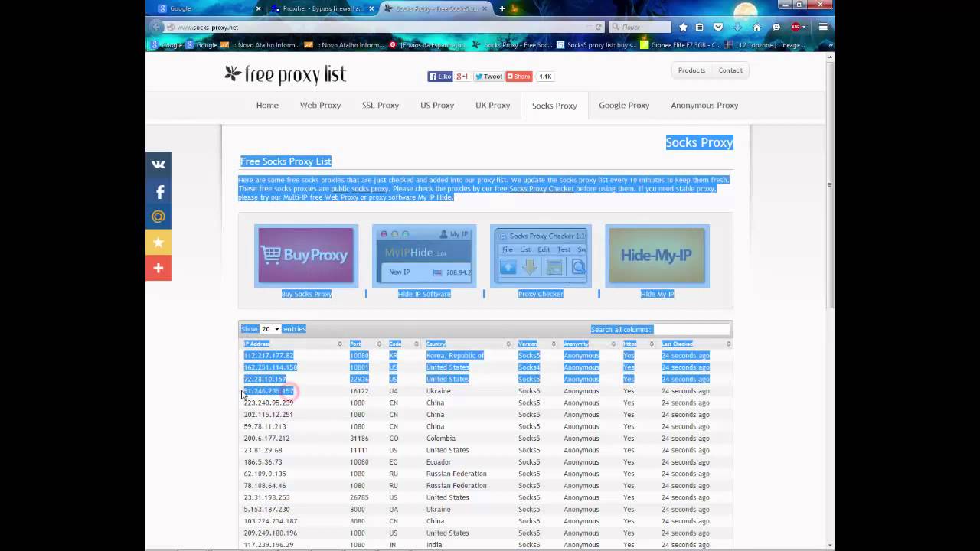Viewport: 980px width, 551px height.
Task: Click the Twitter Tweet button
Action: (x=488, y=77)
